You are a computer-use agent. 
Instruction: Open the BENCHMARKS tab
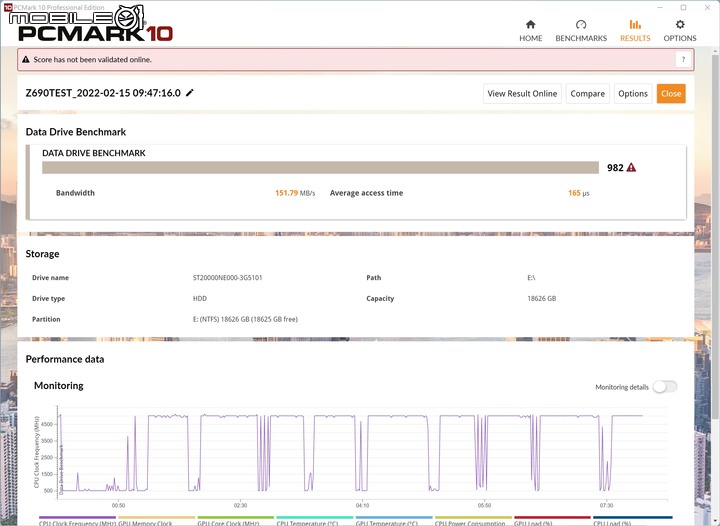[581, 31]
